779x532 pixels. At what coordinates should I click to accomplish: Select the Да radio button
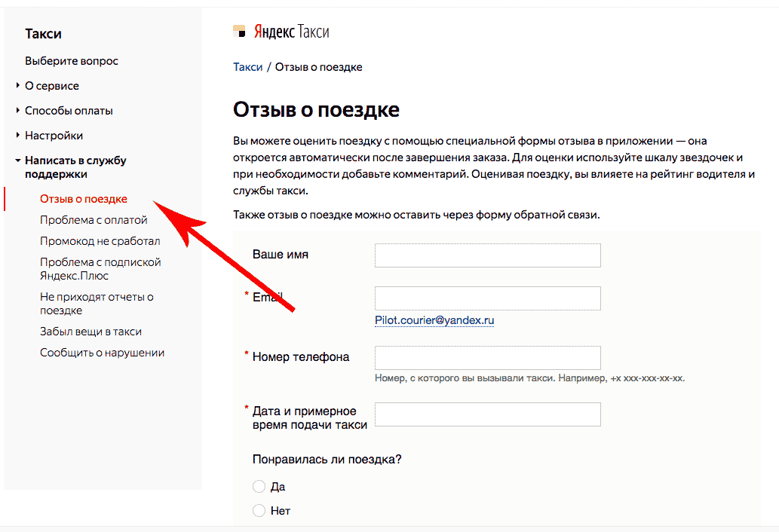(259, 487)
